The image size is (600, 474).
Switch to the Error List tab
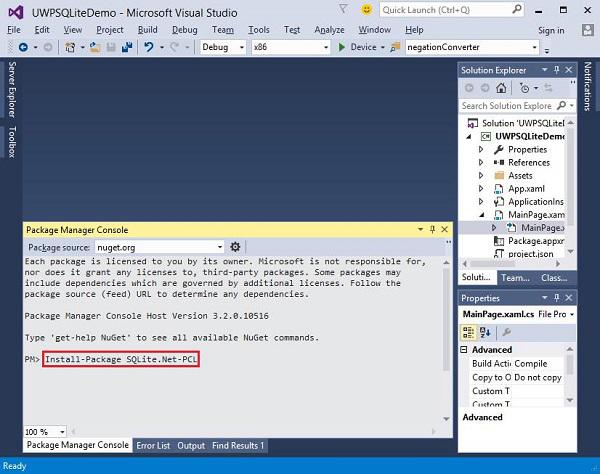[152, 445]
